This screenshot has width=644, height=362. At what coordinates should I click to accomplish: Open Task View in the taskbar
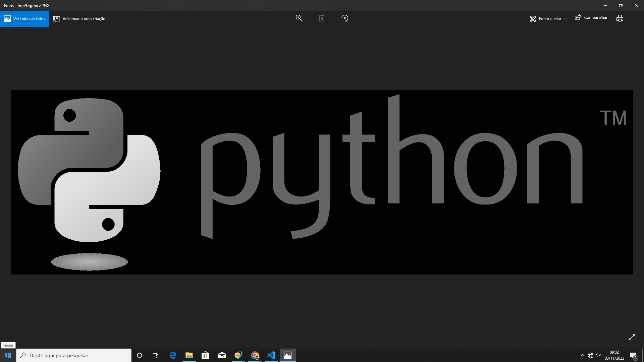[x=156, y=355]
